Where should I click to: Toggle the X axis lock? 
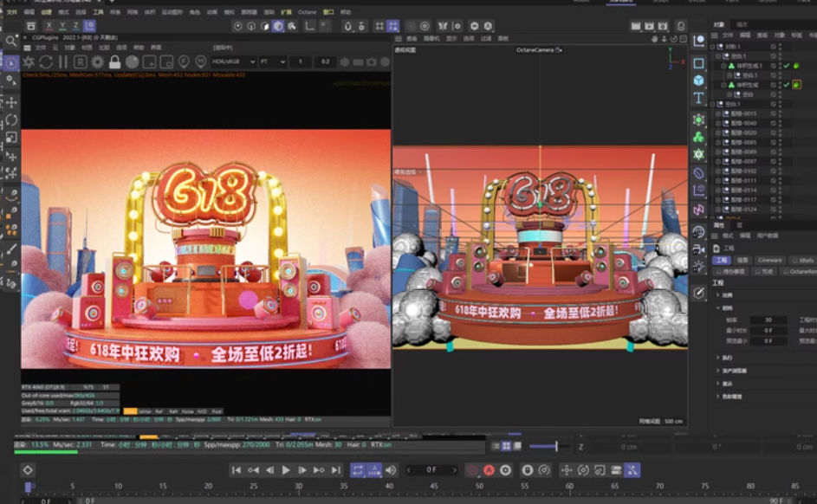[50, 27]
